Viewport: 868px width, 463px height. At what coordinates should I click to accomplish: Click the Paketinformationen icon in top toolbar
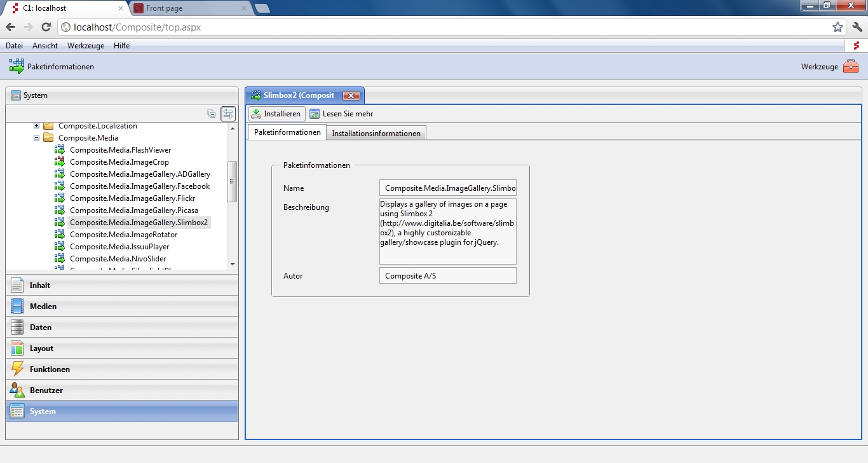point(17,66)
